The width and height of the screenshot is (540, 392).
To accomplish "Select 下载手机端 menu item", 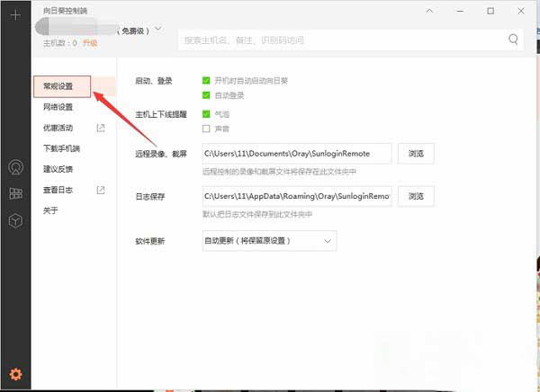I will pyautogui.click(x=61, y=148).
